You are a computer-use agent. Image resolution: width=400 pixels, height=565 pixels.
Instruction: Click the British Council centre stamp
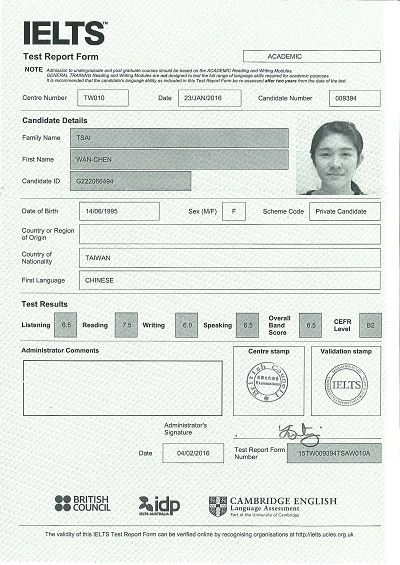point(267,382)
